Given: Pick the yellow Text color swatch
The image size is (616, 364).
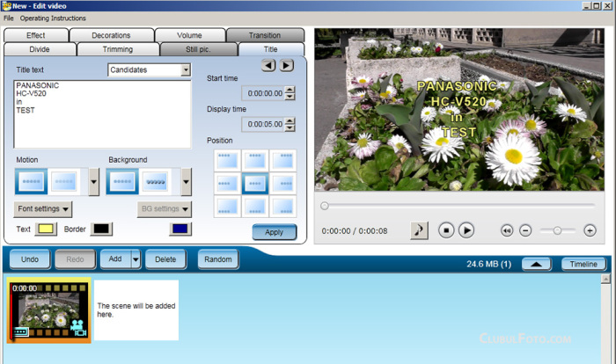Looking at the screenshot, I should 46,229.
